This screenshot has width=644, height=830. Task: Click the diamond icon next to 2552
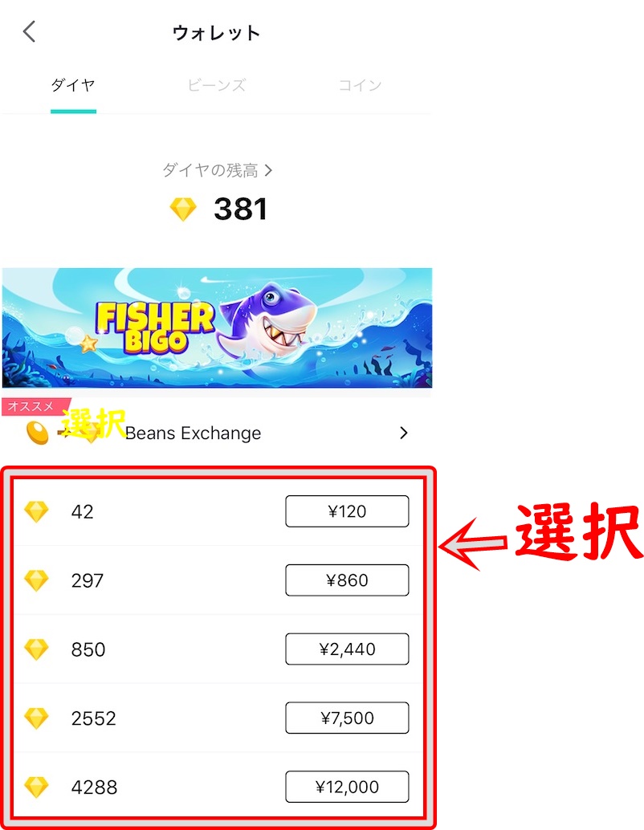37,718
